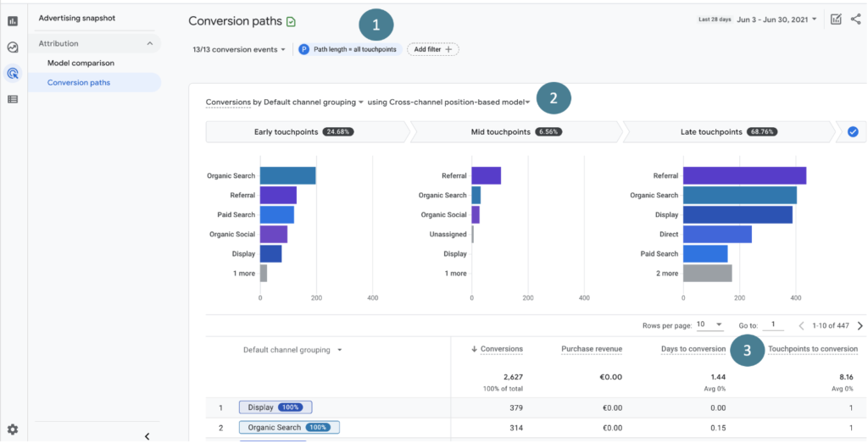868x443 pixels.
Task: Open Default channel grouping table dimension dropdown
Action: pyautogui.click(x=292, y=350)
